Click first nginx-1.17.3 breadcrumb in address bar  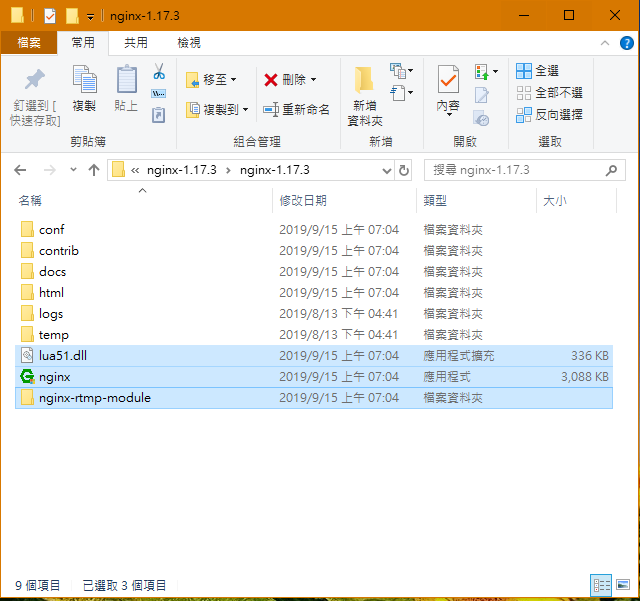[x=182, y=170]
